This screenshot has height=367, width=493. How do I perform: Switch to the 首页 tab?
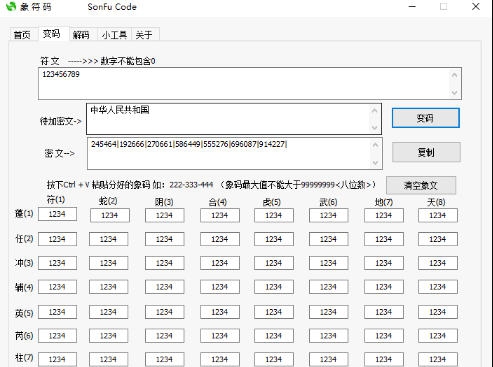[22, 35]
